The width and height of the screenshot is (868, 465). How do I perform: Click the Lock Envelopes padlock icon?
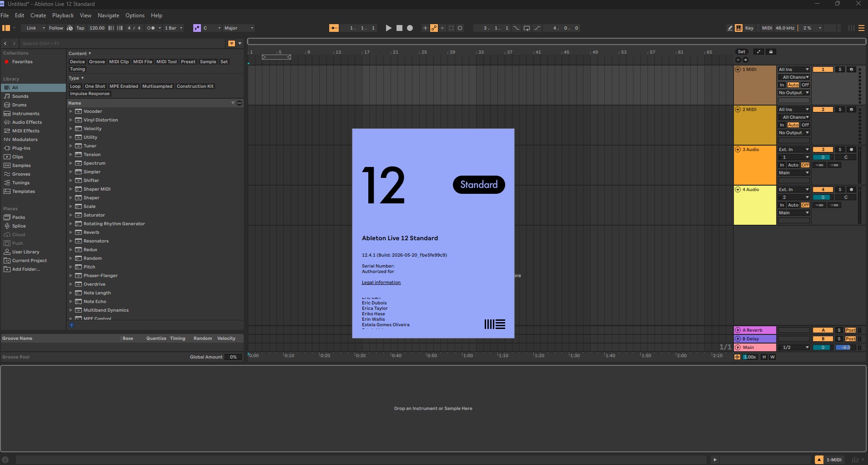click(x=771, y=52)
